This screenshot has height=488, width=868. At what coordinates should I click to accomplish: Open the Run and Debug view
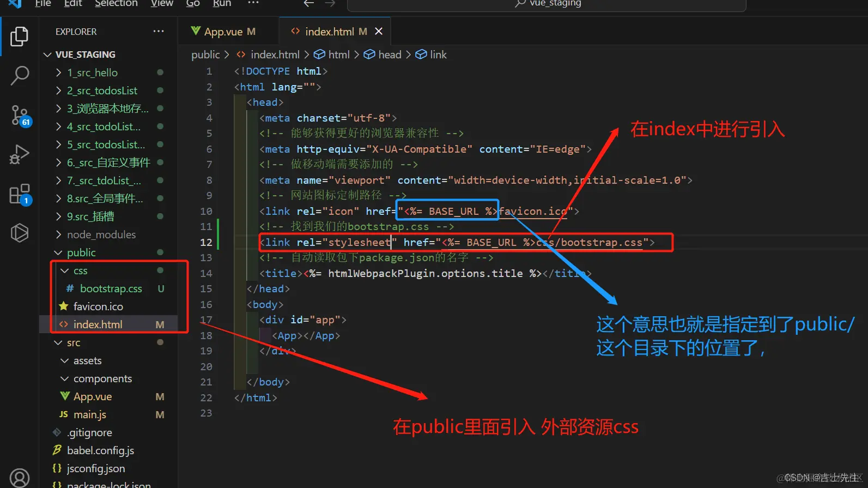point(20,154)
